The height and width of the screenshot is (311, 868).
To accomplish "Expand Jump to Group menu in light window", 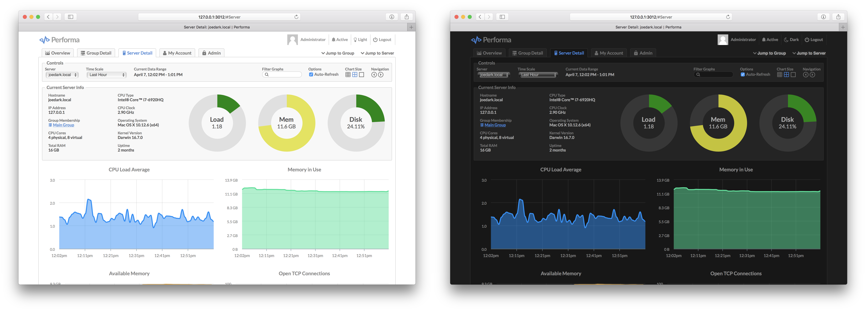I will tap(338, 53).
